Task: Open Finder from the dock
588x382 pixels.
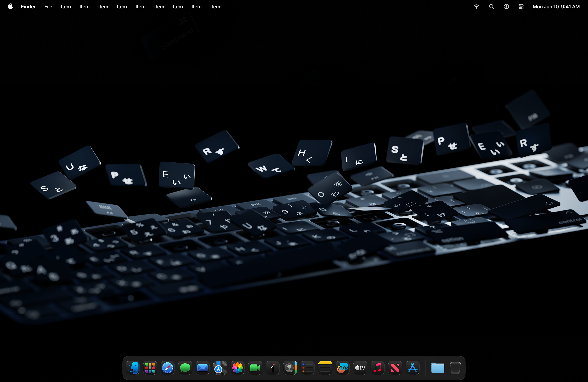Action: tap(133, 368)
